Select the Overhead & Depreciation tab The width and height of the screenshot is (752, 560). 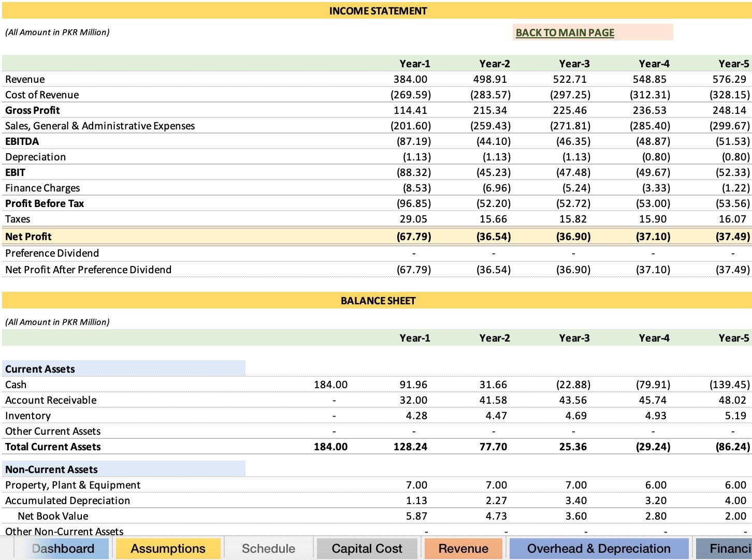(x=599, y=549)
